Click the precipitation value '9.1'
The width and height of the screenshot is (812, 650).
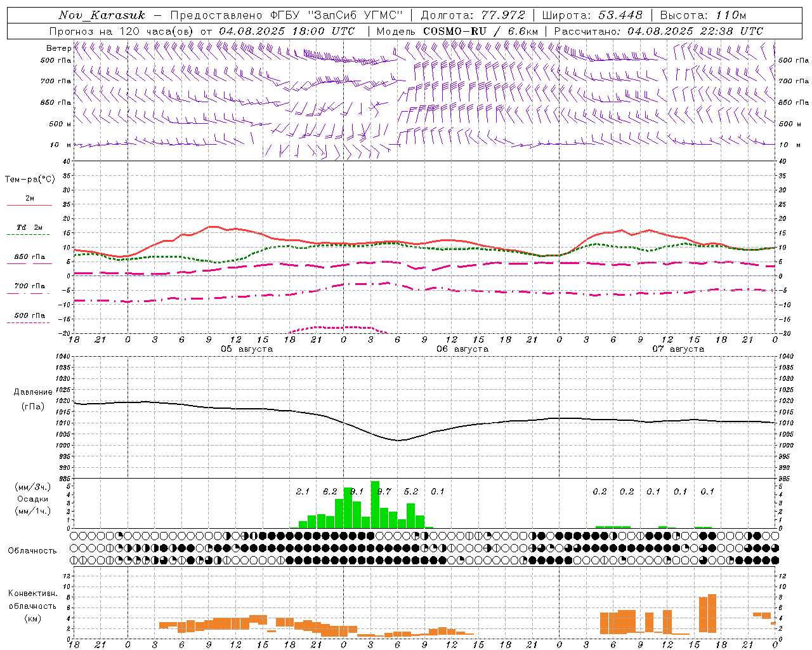(357, 491)
